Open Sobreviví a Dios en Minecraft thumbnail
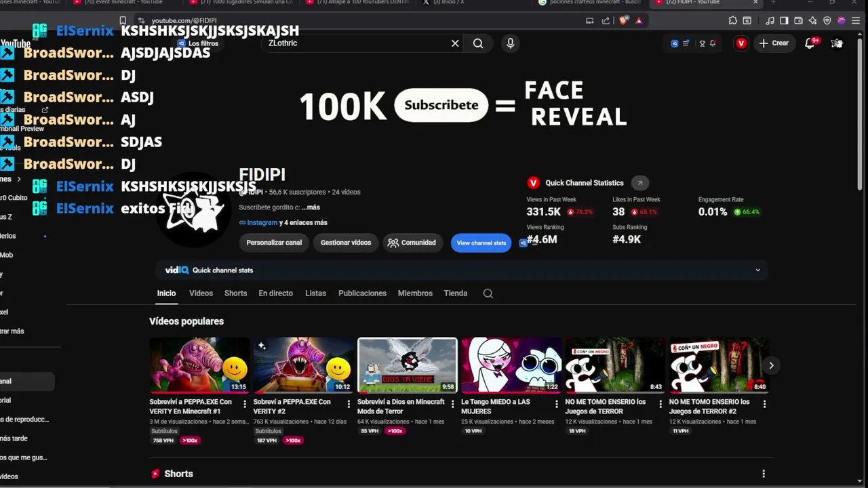The width and height of the screenshot is (868, 488). point(407,365)
